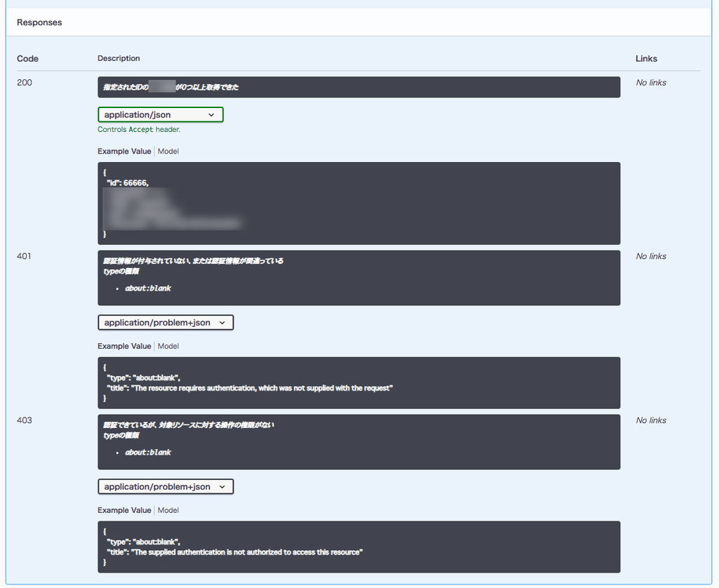Switch to Model tab for the 403 response
719x588 pixels.
[169, 510]
